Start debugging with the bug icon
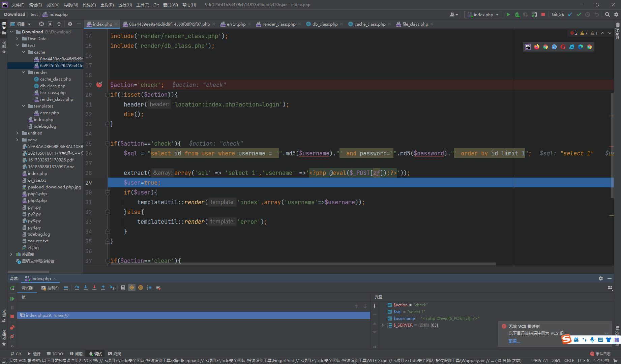The image size is (621, 364). [x=517, y=14]
